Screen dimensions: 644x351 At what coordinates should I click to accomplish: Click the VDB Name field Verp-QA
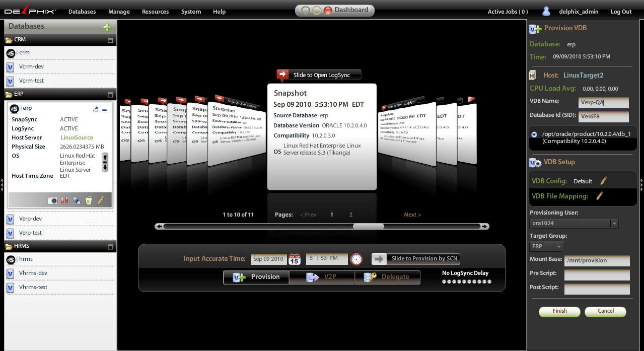(604, 102)
